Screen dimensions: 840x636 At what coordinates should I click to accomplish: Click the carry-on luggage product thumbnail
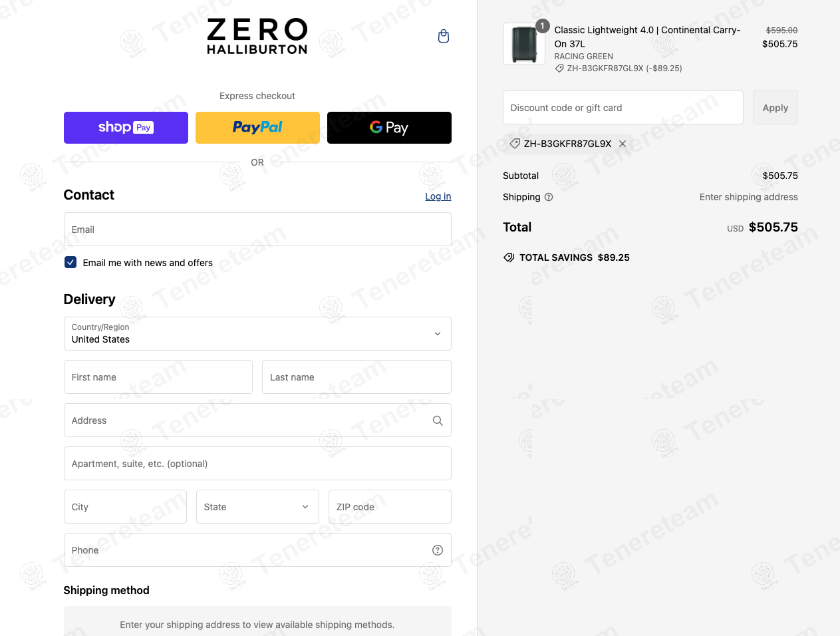524,44
